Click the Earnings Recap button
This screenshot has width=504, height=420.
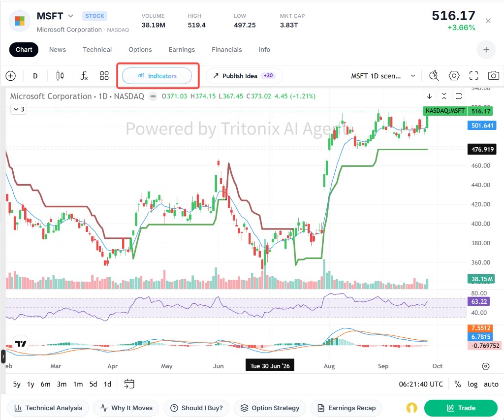click(x=346, y=408)
